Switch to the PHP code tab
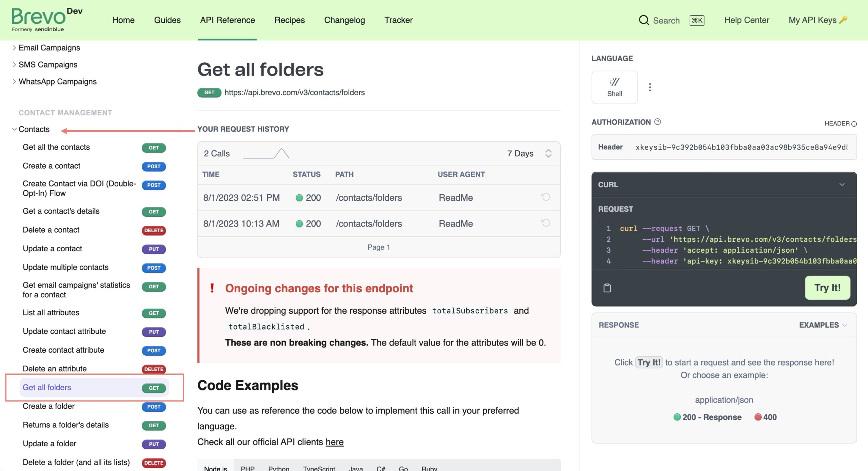This screenshot has height=471, width=868. click(247, 468)
